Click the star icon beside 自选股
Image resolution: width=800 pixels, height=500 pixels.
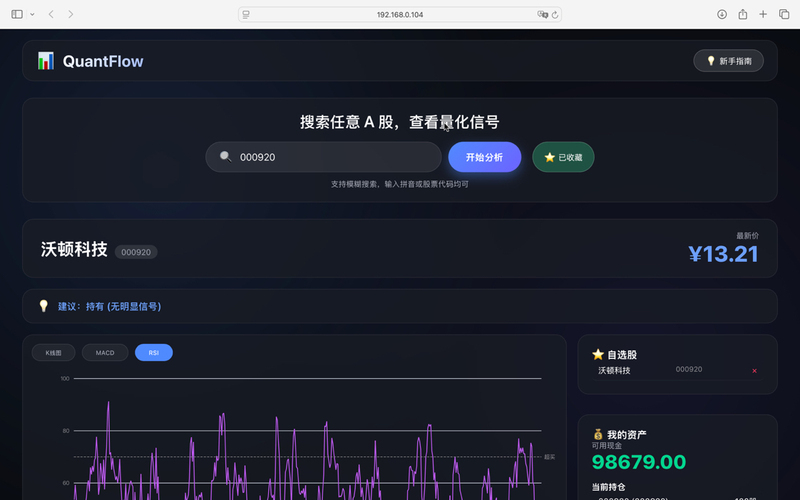[x=597, y=354]
